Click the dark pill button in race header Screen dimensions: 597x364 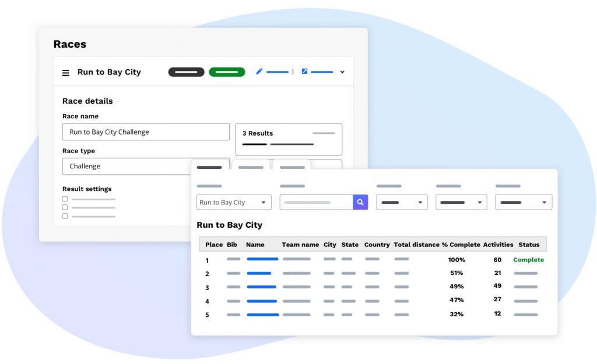(x=186, y=72)
